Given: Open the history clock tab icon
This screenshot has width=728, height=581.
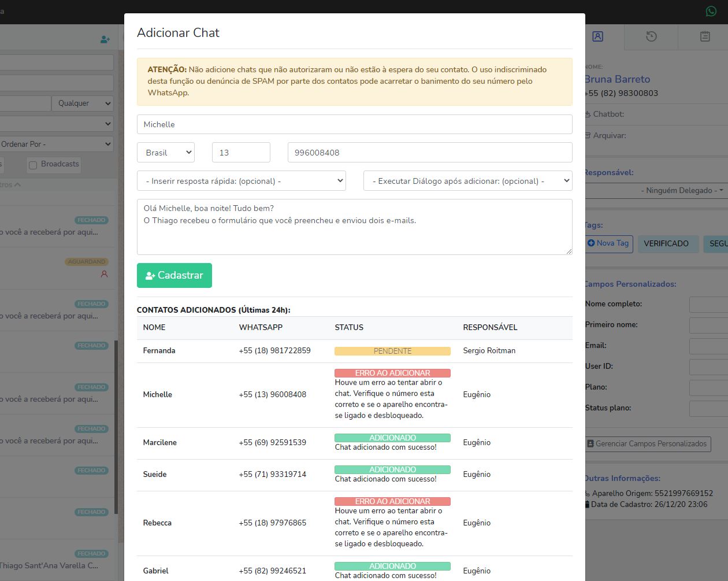Looking at the screenshot, I should 651,36.
